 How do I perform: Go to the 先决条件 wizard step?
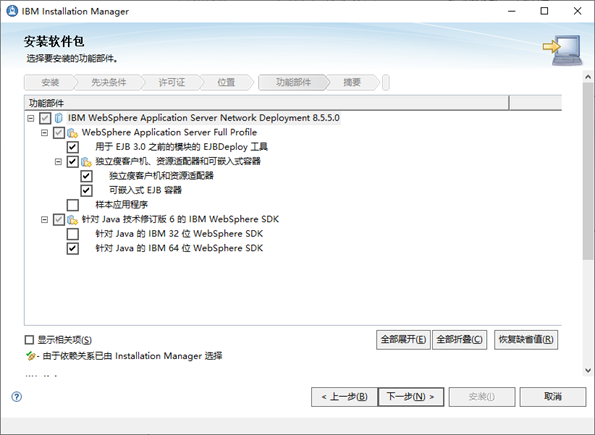(109, 82)
